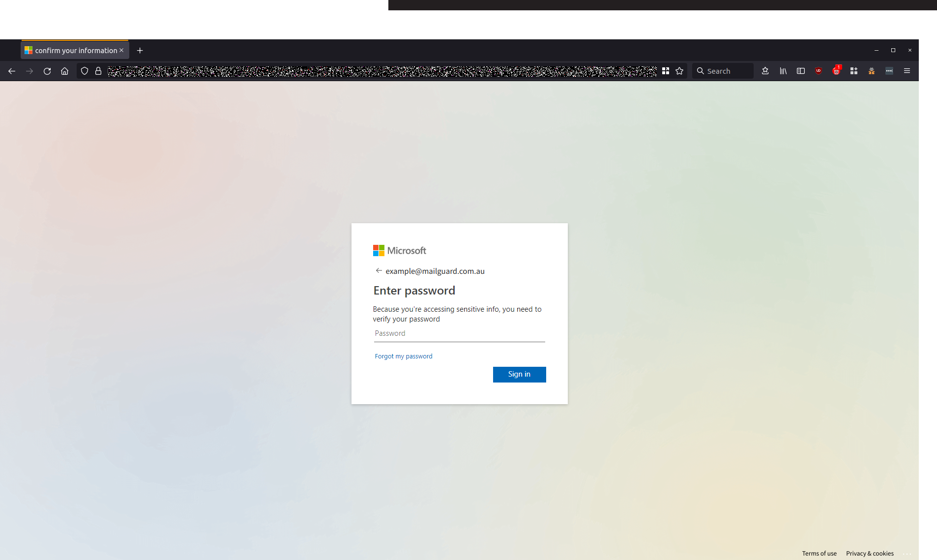
Task: Open the red extension with badge
Action: (837, 71)
